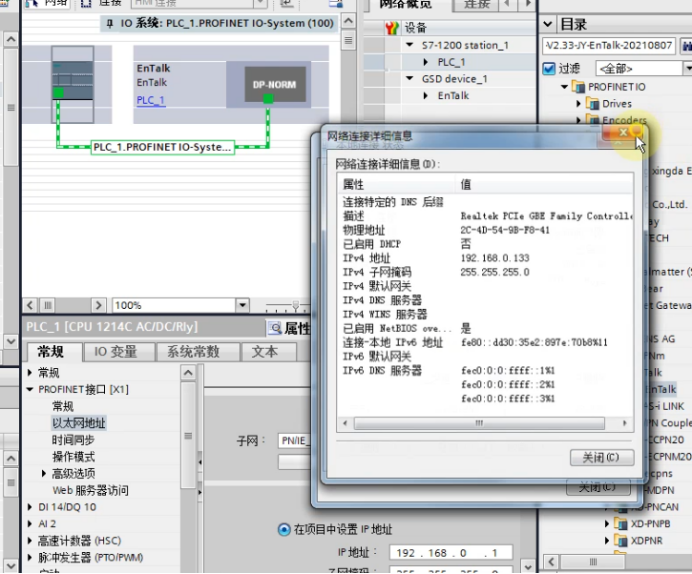Viewport: 692px width, 574px height.
Task: Click the pin icon of IO 系统 label
Action: click(110, 23)
